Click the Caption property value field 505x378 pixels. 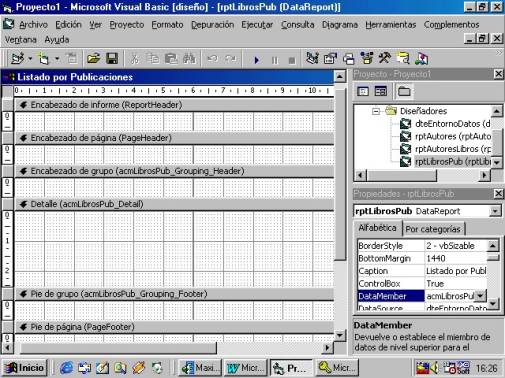click(456, 271)
